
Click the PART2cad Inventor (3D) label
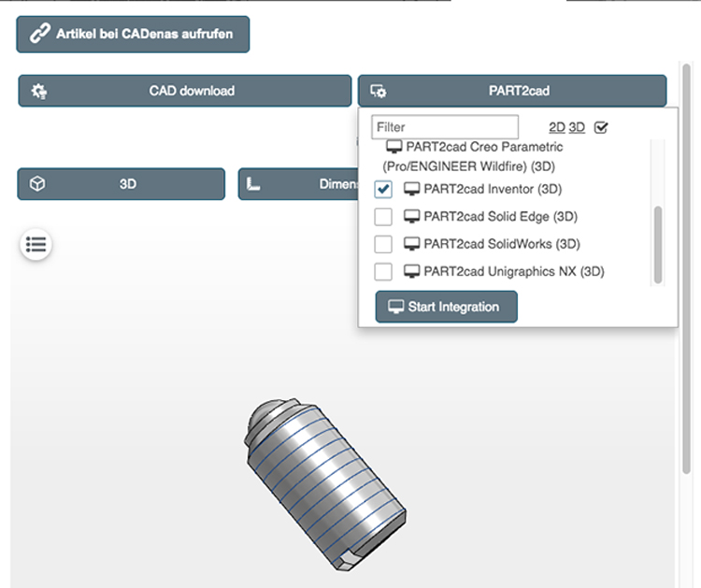493,189
